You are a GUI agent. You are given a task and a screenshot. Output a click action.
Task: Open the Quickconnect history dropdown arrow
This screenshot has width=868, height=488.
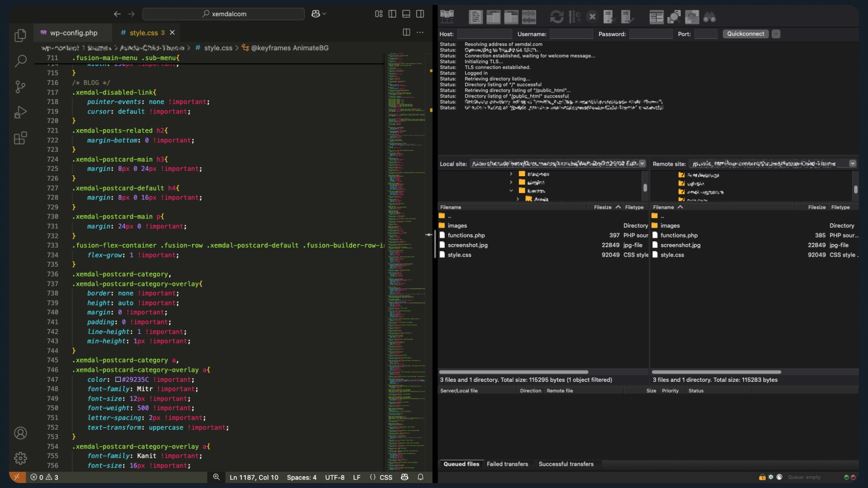(776, 34)
